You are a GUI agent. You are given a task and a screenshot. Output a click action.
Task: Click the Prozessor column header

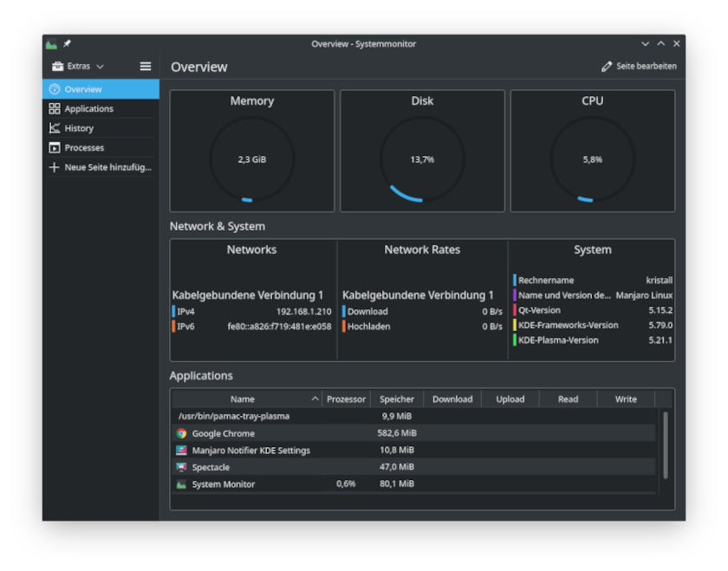[x=346, y=399]
